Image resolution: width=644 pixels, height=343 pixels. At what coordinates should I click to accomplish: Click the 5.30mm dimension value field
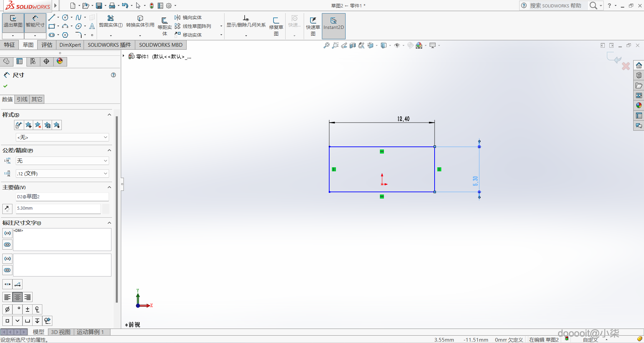(x=58, y=208)
